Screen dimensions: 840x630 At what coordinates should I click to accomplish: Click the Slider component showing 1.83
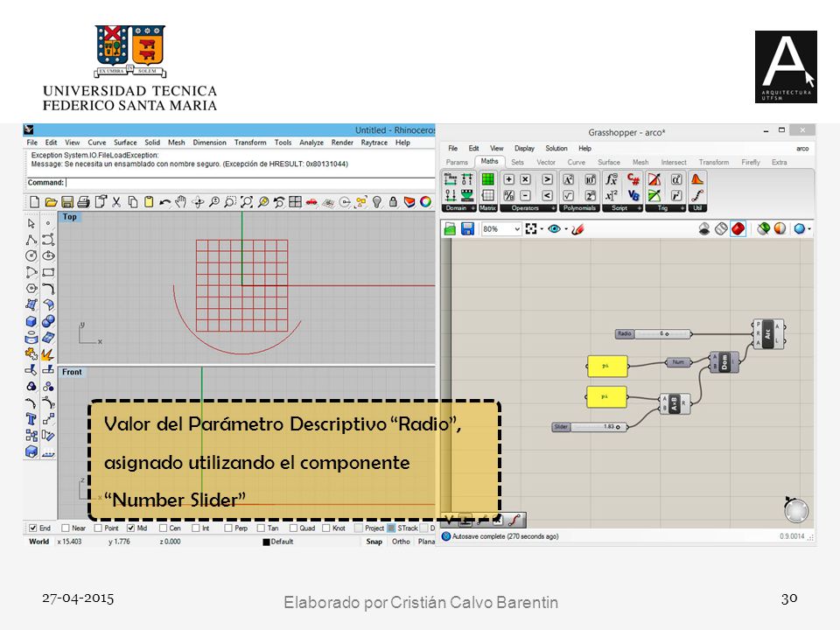589,427
